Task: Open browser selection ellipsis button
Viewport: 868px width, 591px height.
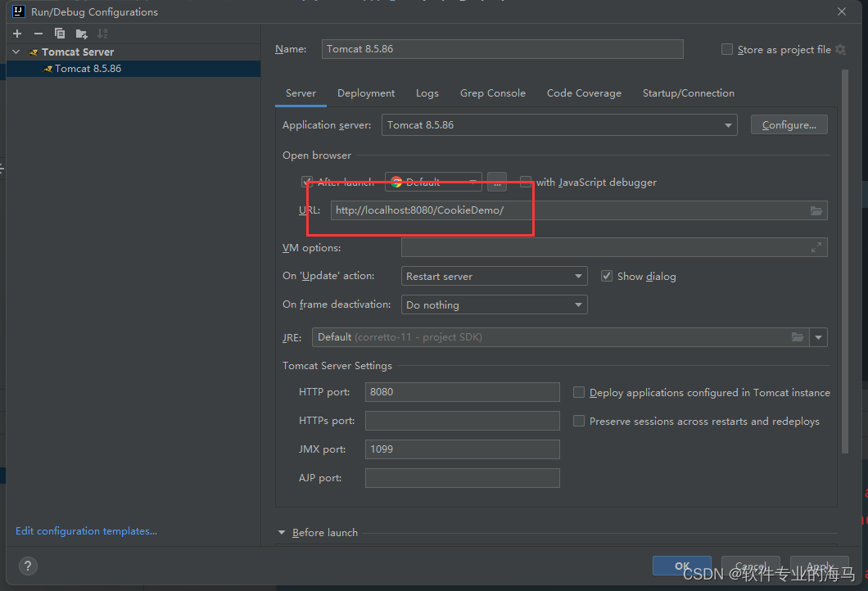Action: [x=497, y=182]
